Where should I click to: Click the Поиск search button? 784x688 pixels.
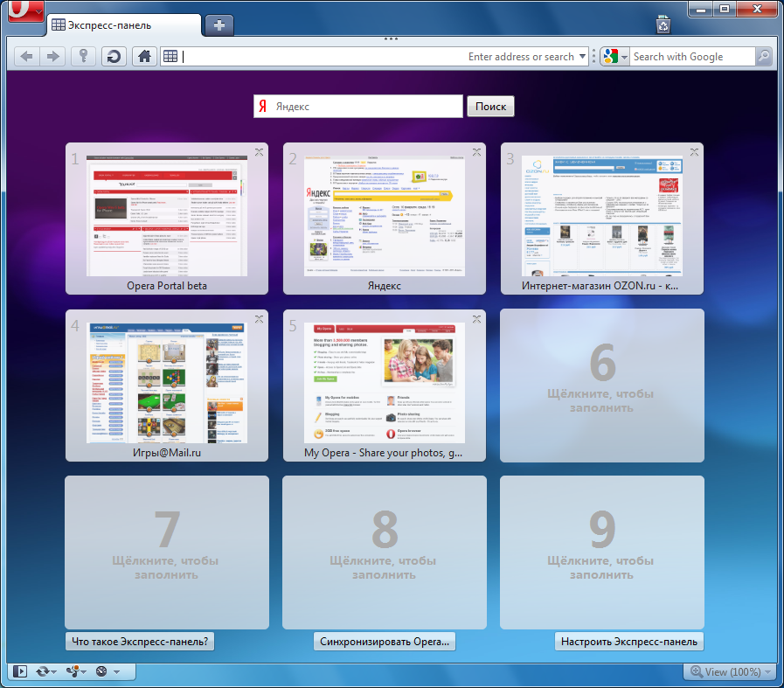click(490, 107)
